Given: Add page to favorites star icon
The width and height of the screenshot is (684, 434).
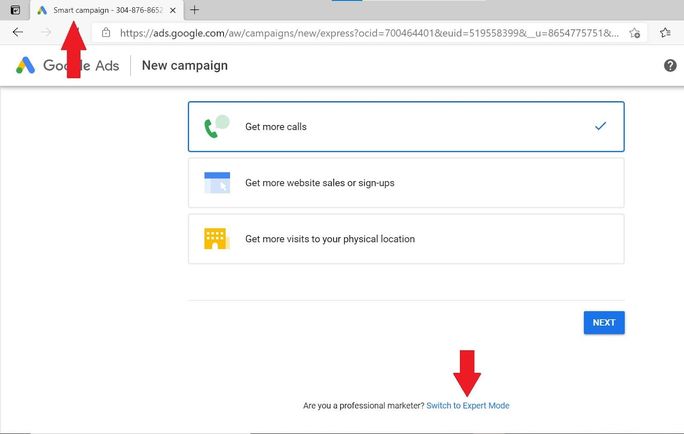Looking at the screenshot, I should [635, 33].
